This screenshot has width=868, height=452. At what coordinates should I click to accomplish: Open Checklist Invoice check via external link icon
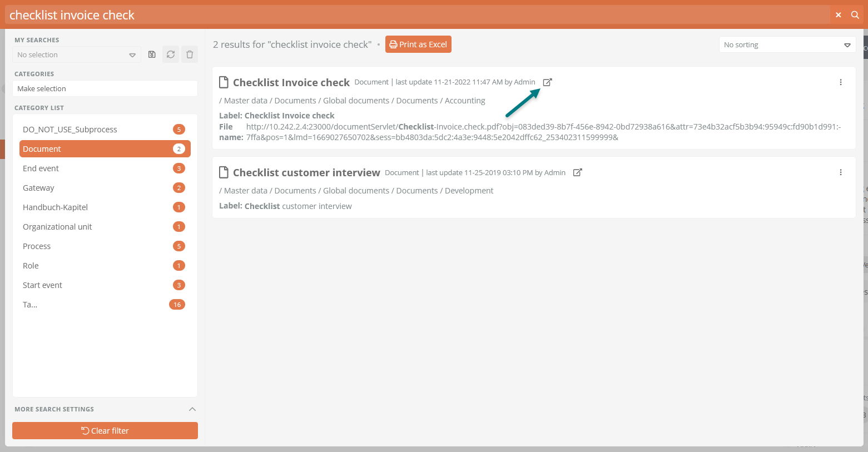[547, 82]
